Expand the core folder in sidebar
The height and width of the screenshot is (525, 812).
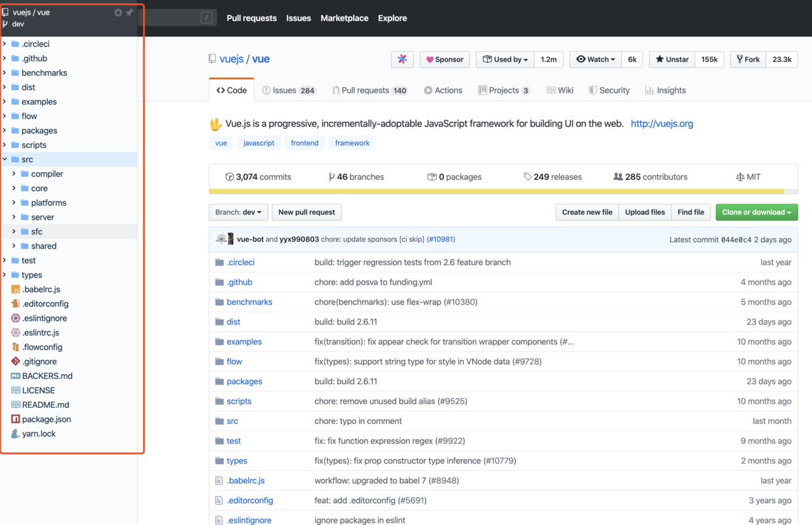[x=14, y=188]
